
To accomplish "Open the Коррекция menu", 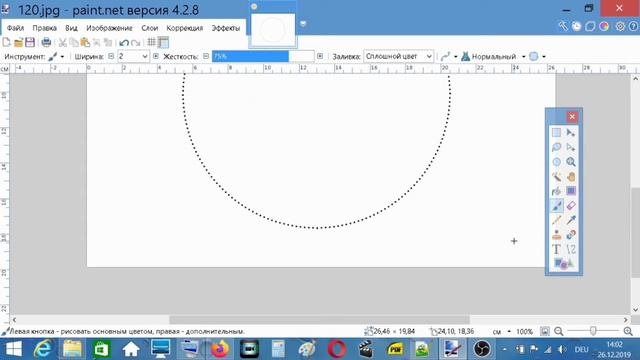I will pos(184,28).
